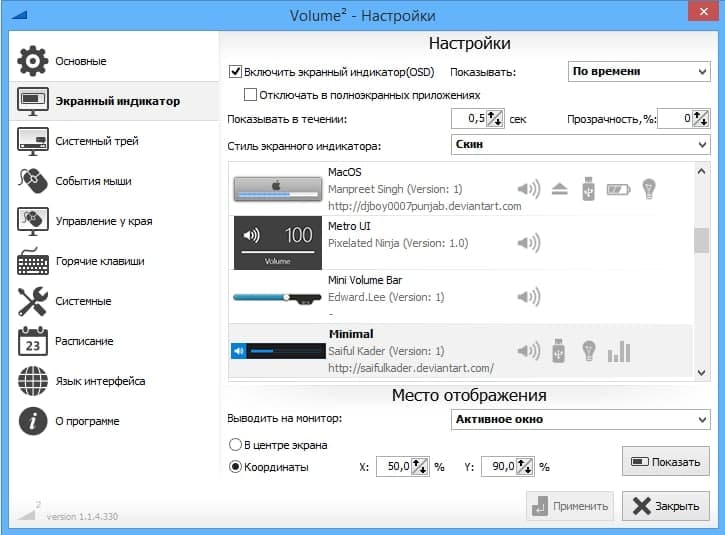725x535 pixels.
Task: Click the Edward.Lee (Version: 1) text
Action: [386, 297]
